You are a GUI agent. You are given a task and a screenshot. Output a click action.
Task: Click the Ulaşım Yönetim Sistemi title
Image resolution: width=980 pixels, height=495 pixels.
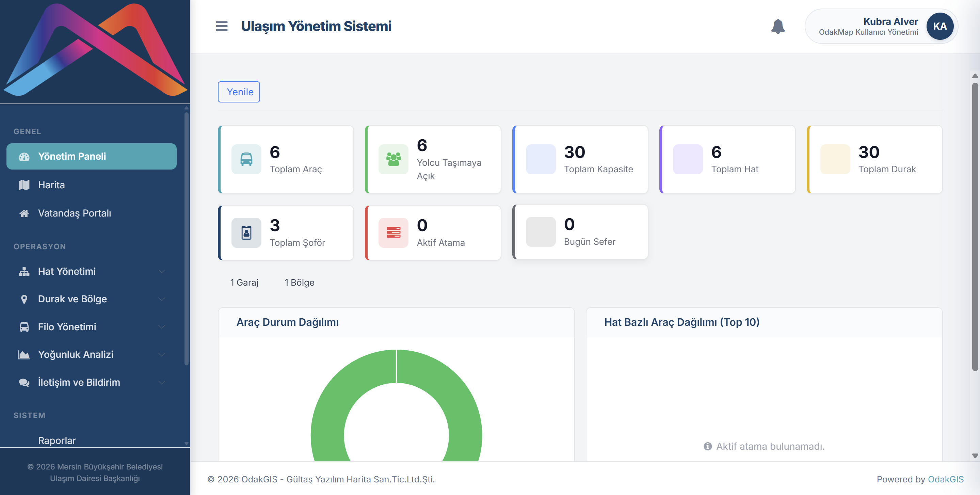(x=316, y=26)
